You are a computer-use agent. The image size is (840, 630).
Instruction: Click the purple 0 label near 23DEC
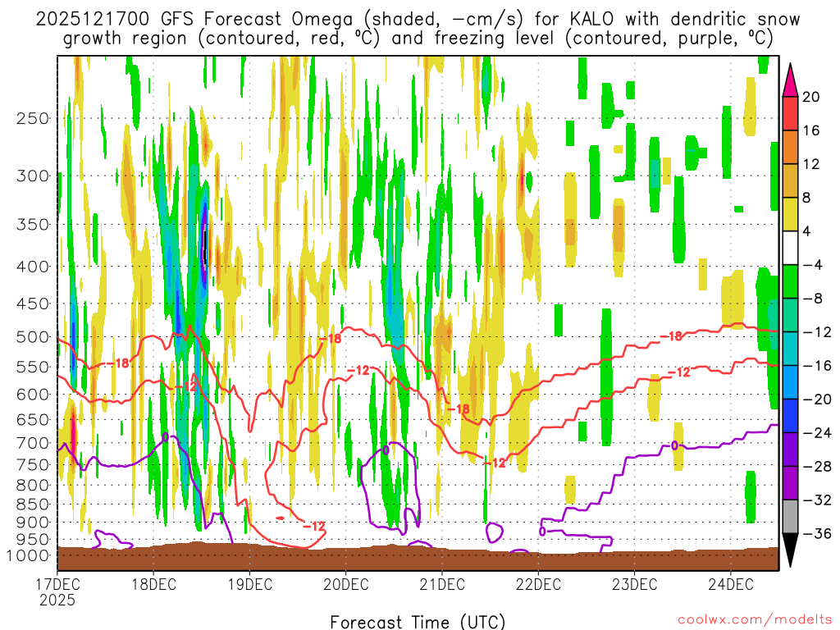pos(674,445)
